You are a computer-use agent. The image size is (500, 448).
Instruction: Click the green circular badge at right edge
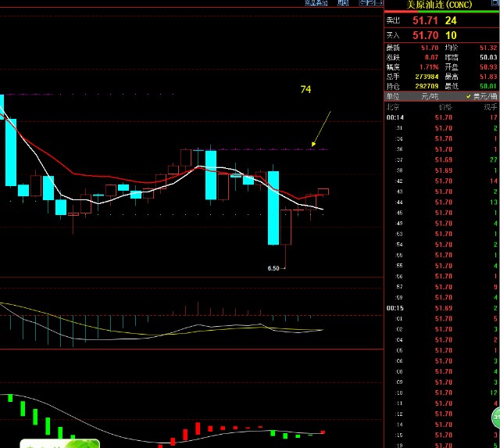click(x=495, y=417)
